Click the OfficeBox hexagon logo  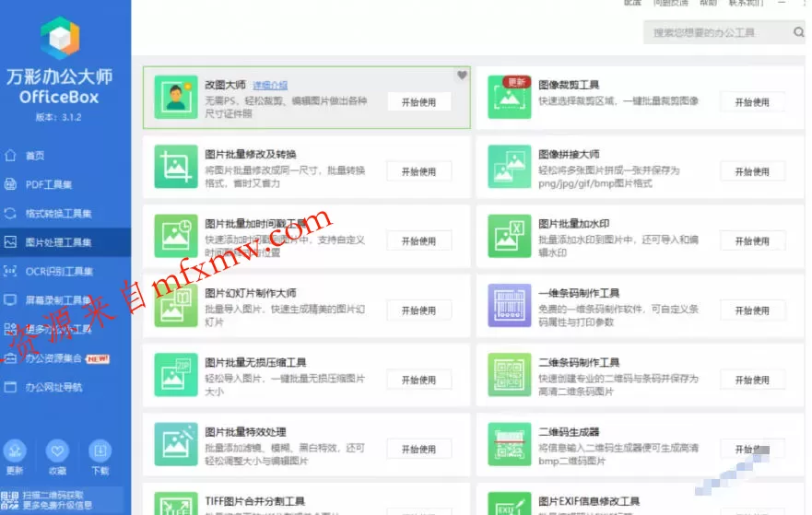click(61, 38)
